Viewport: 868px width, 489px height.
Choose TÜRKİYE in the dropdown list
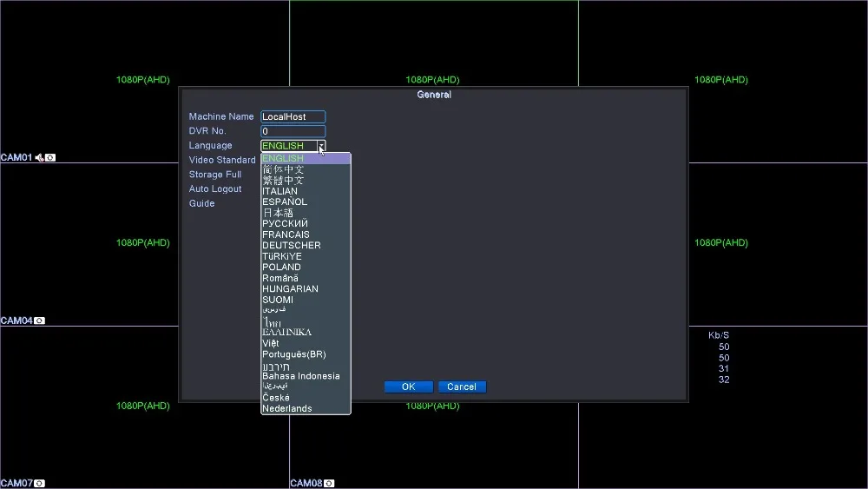pyautogui.click(x=306, y=256)
